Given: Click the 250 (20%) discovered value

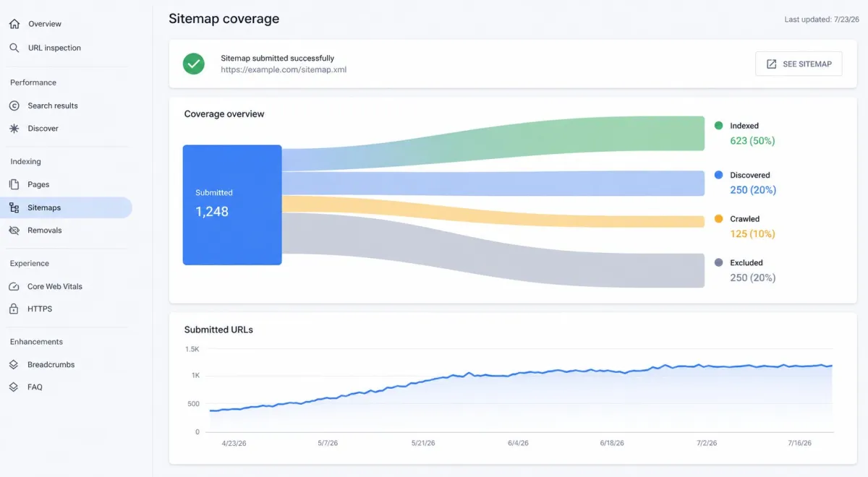Looking at the screenshot, I should [753, 190].
